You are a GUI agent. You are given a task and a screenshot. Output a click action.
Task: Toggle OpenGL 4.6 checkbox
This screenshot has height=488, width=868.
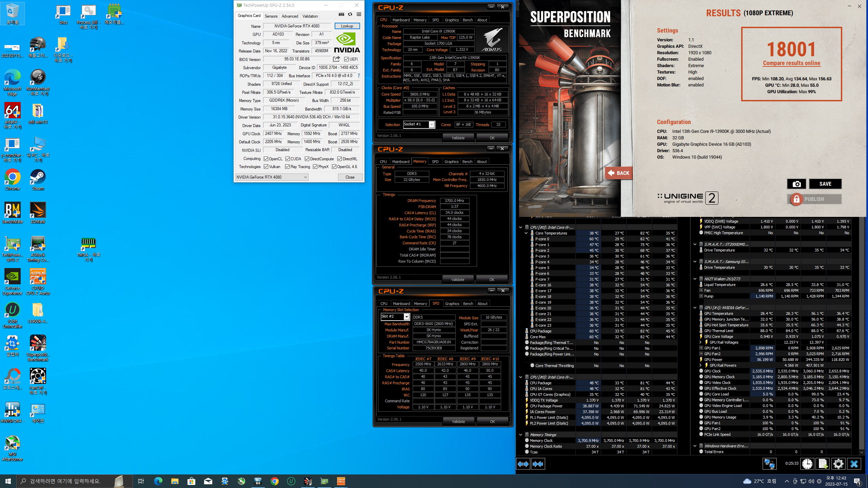pyautogui.click(x=334, y=166)
